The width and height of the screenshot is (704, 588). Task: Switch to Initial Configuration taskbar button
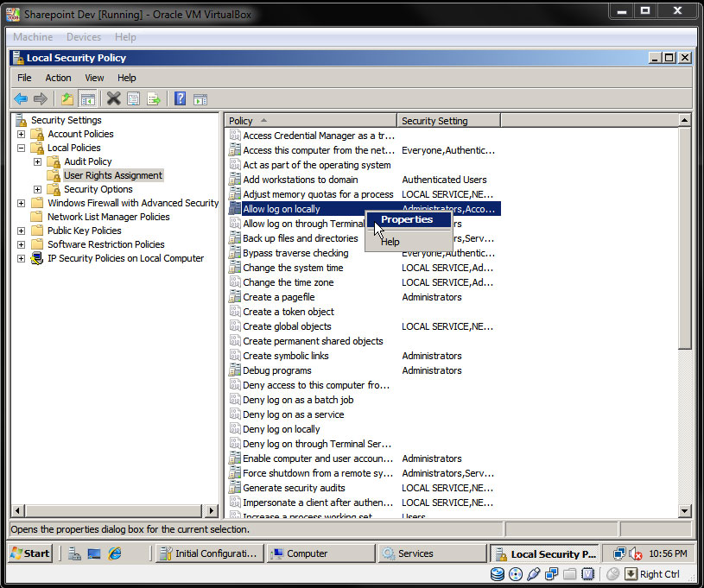(208, 553)
